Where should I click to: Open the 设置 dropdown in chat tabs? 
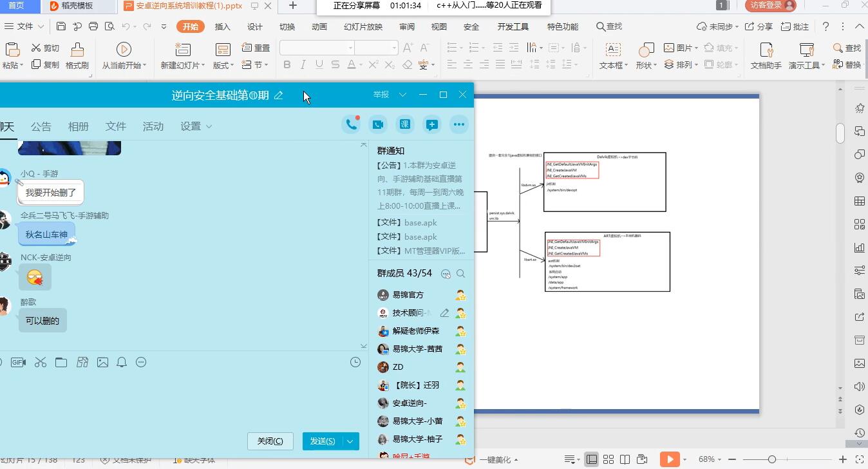tap(196, 126)
